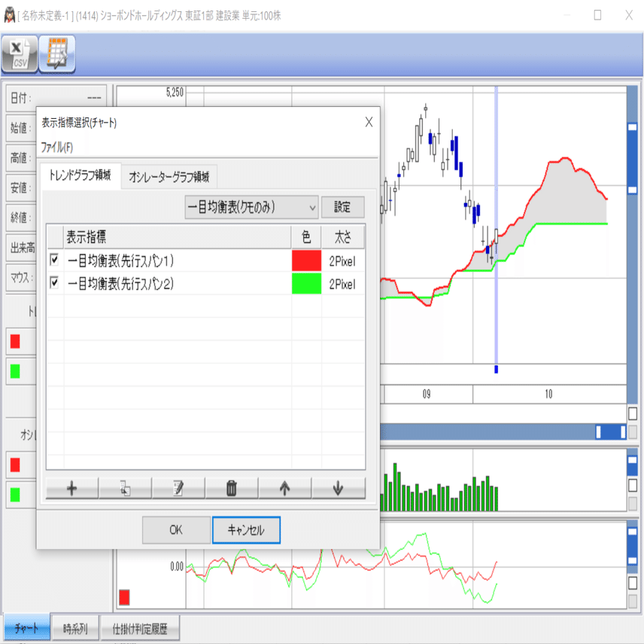
Task: Add a new indicator with plus button
Action: coord(72,488)
